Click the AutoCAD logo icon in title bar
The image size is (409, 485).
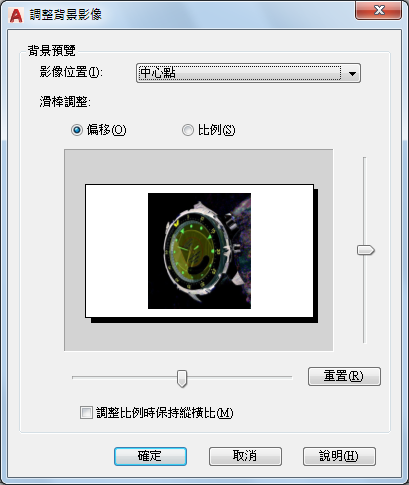click(16, 15)
